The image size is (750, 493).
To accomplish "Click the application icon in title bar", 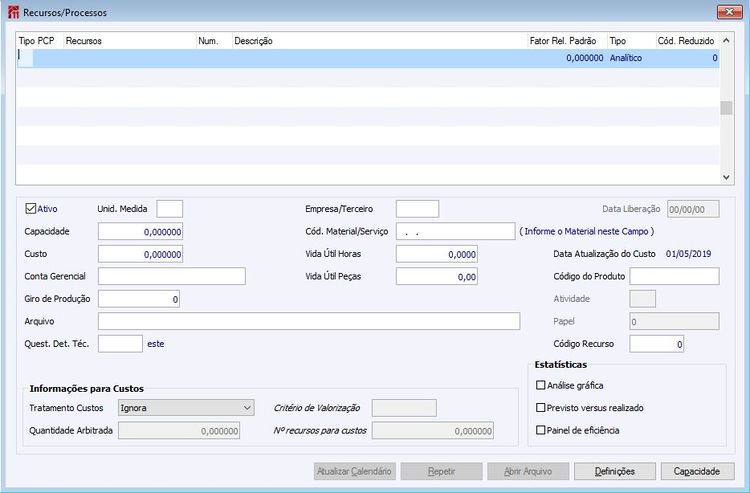I will coord(12,12).
